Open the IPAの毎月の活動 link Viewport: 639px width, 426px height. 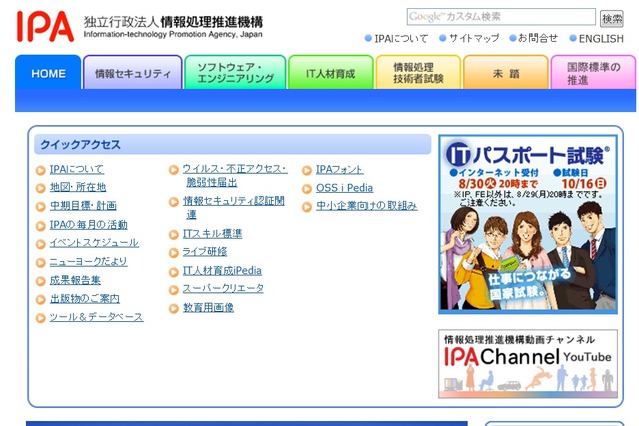tap(88, 224)
